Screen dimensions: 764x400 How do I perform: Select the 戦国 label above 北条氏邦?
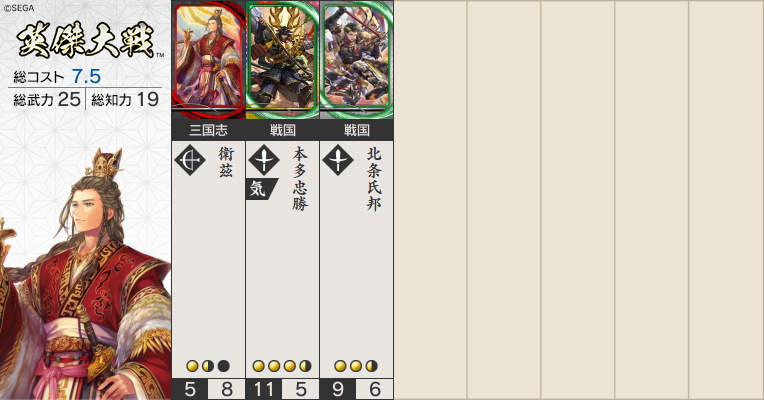click(357, 130)
